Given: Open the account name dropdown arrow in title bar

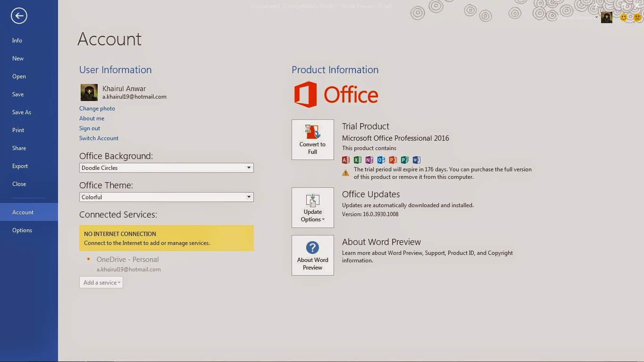Looking at the screenshot, I should 597,17.
